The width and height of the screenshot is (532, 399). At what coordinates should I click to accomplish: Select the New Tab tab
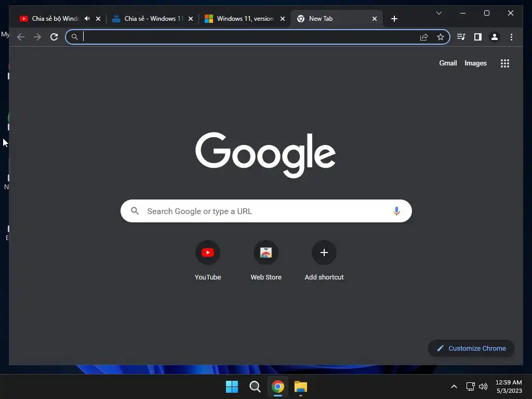pos(336,19)
